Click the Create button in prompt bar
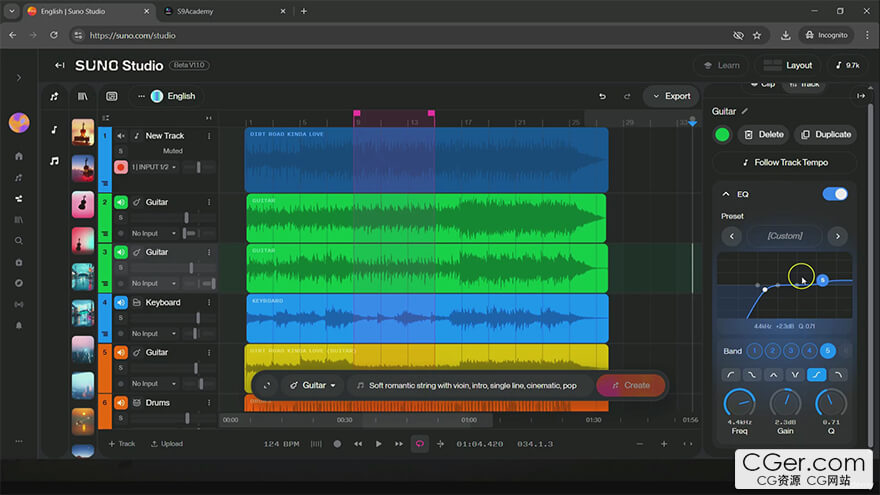 631,386
